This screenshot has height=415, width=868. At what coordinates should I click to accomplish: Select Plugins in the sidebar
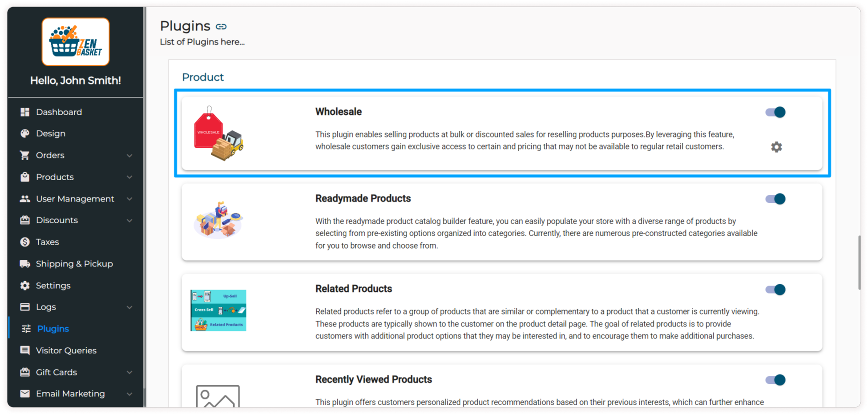[53, 329]
